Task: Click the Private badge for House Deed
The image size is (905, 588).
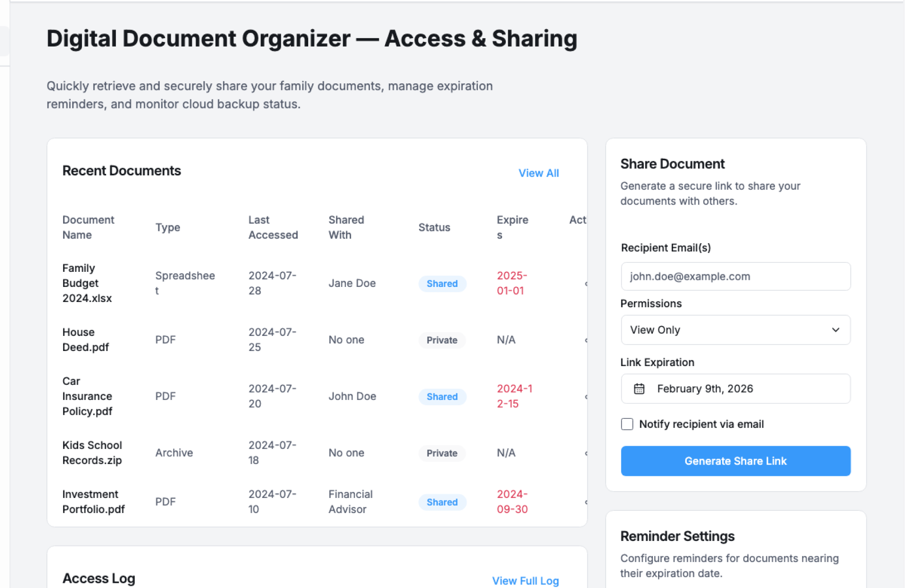Action: pyautogui.click(x=442, y=340)
